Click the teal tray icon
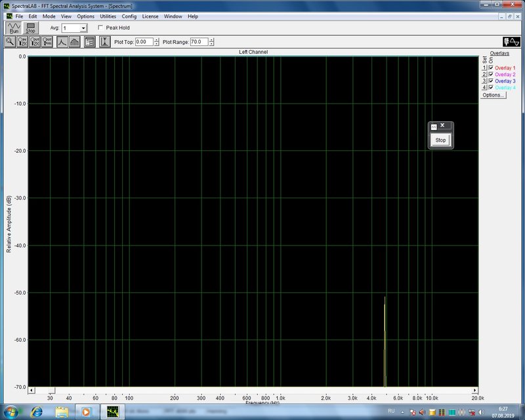The height and width of the screenshot is (420, 525). pos(451,412)
